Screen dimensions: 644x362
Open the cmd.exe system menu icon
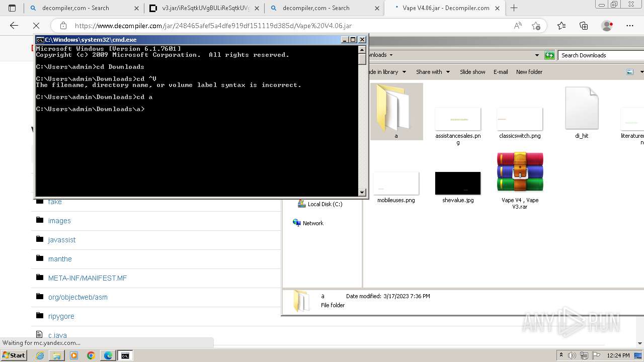(x=40, y=40)
